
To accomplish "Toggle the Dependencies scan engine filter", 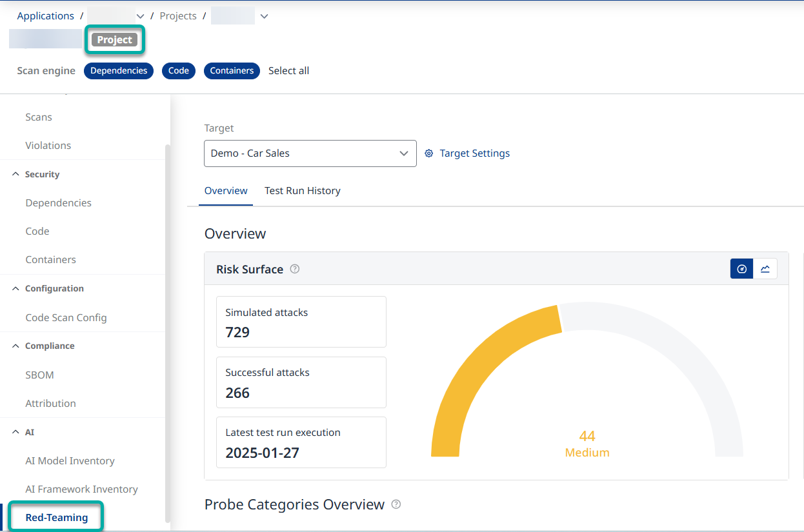I will click(x=119, y=71).
